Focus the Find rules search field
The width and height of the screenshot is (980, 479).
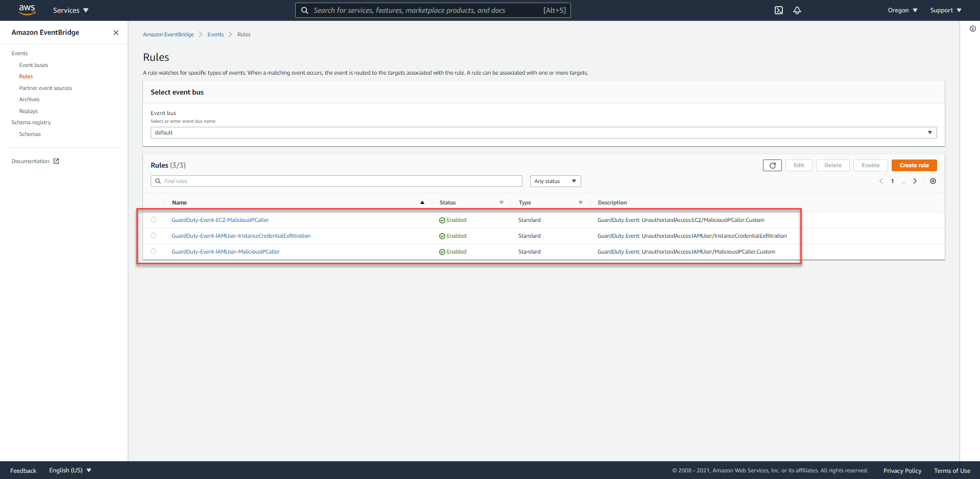[x=337, y=181]
